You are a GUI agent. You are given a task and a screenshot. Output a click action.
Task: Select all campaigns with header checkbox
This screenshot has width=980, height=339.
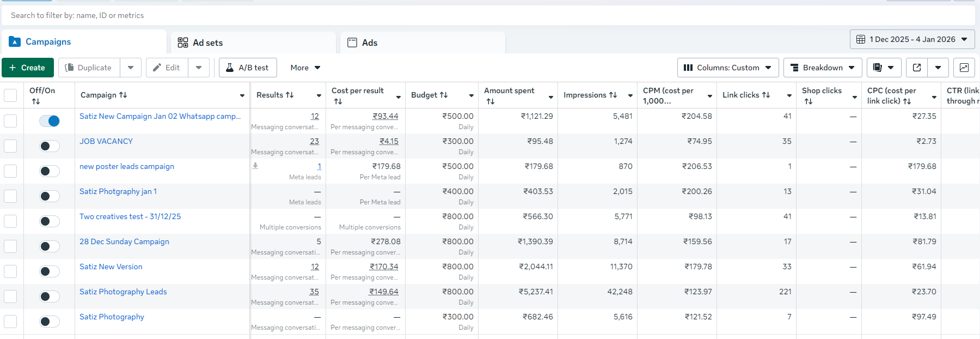click(10, 95)
